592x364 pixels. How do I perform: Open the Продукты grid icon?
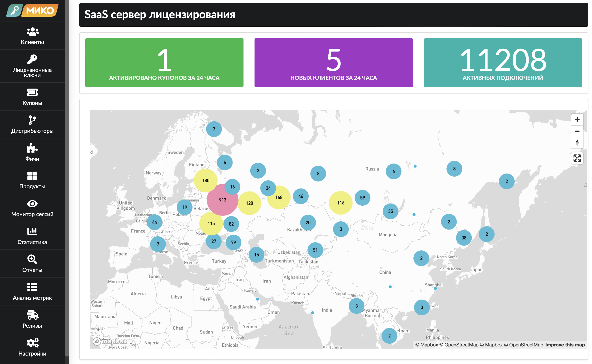pyautogui.click(x=32, y=176)
